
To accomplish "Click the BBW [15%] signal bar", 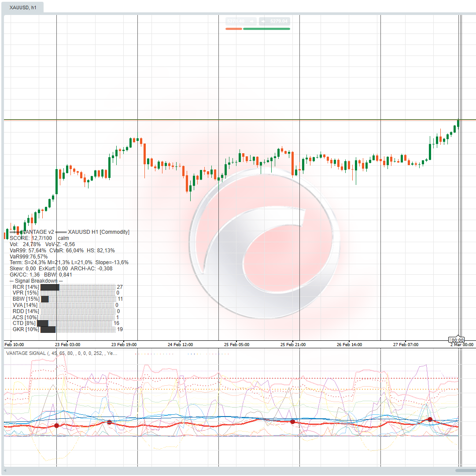I will click(x=44, y=299).
